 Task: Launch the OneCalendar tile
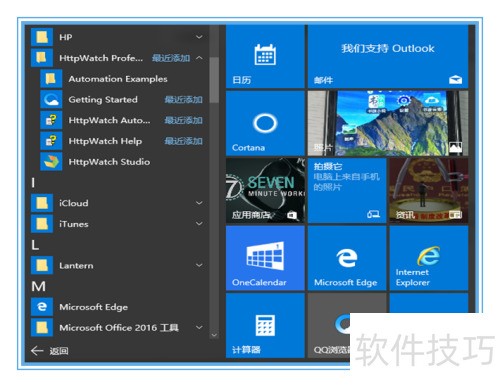point(265,258)
